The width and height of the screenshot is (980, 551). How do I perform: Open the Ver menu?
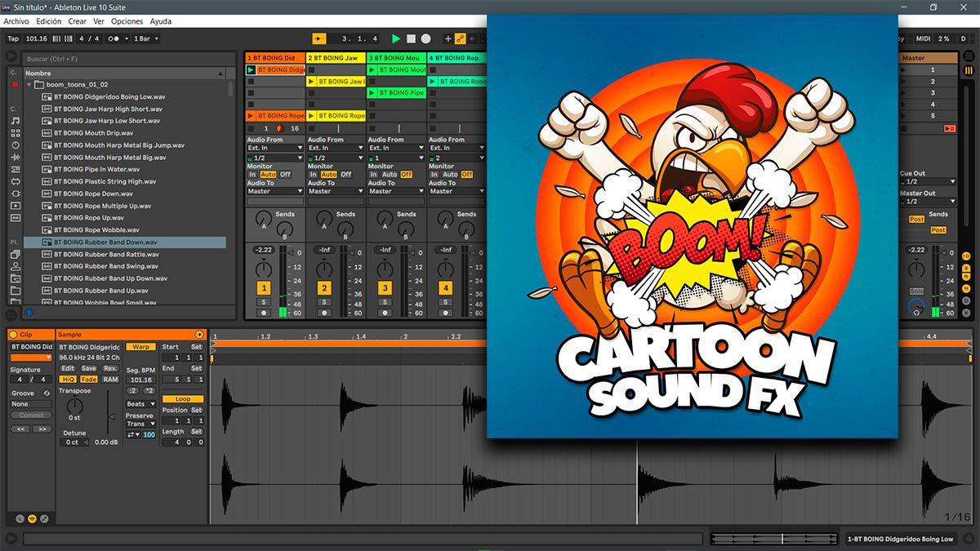[x=99, y=21]
